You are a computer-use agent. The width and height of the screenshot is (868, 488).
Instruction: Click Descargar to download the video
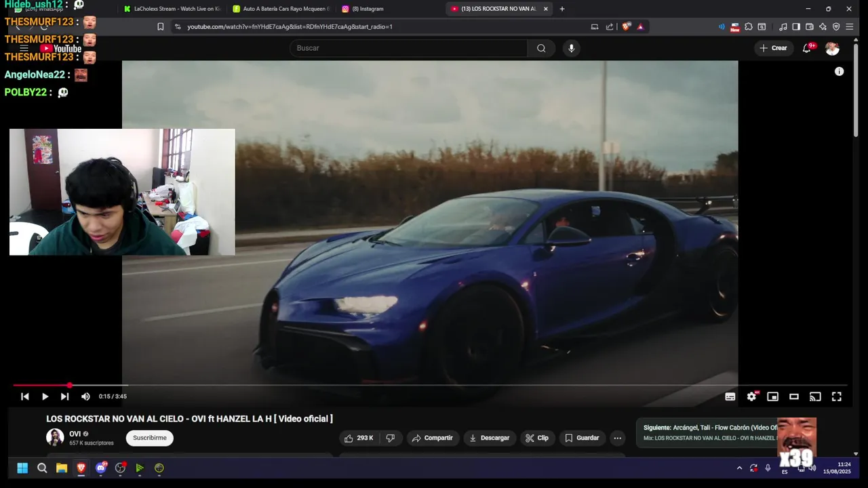tap(489, 438)
